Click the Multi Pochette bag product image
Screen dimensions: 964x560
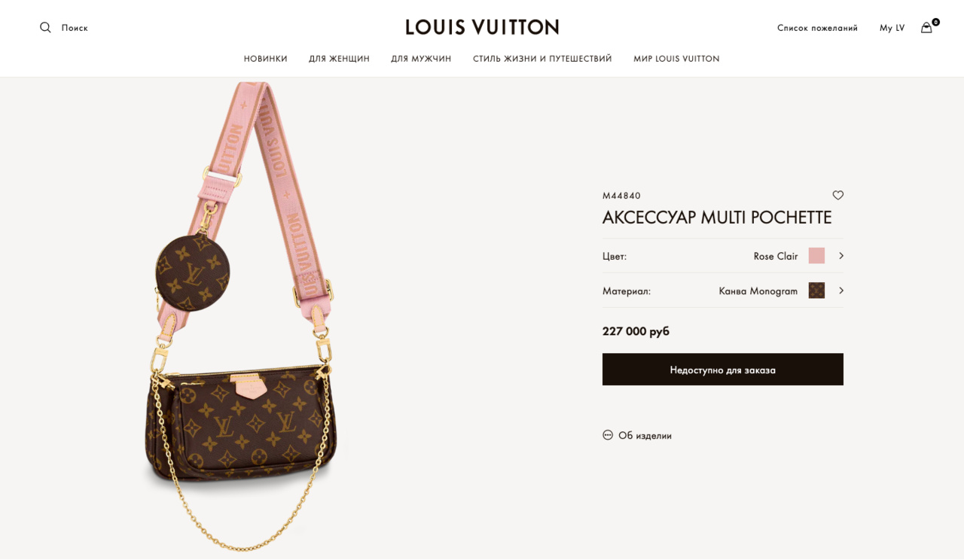(241, 316)
